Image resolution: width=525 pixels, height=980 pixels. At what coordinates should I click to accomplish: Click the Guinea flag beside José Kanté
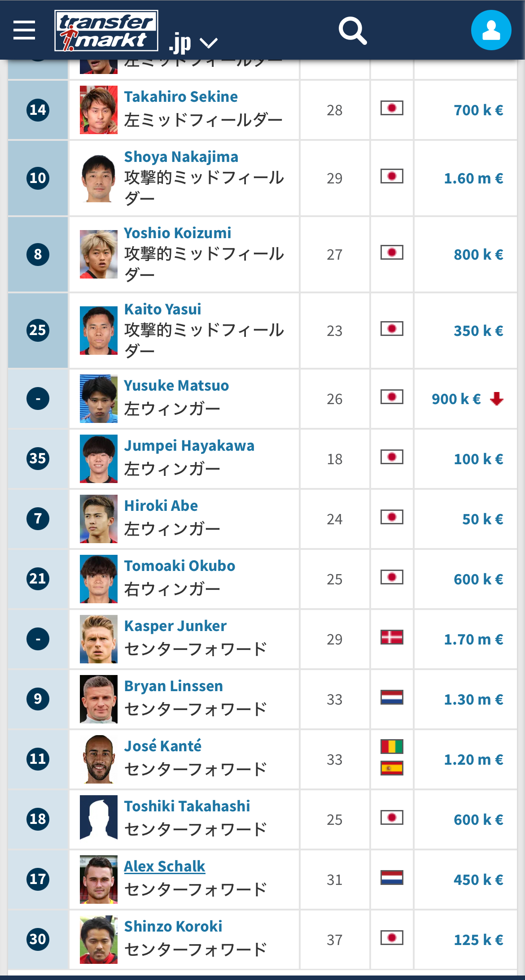(392, 747)
